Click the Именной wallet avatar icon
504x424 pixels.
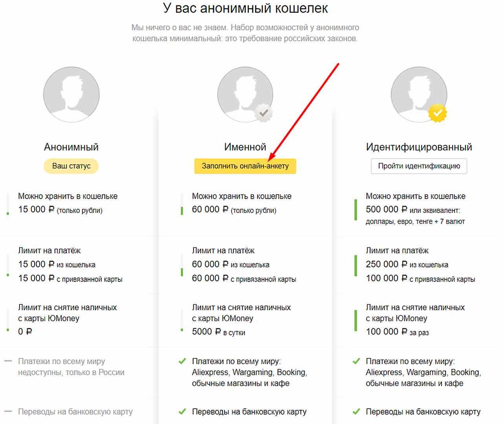[x=245, y=95]
